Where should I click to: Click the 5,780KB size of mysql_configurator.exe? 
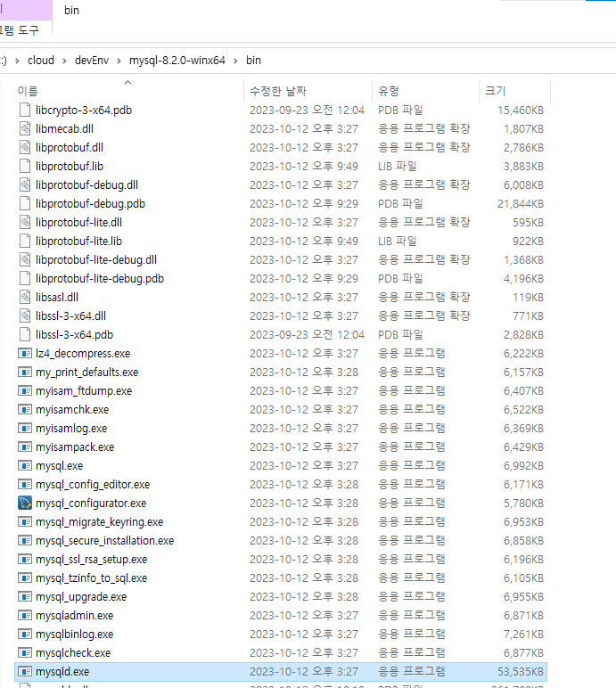point(524,503)
